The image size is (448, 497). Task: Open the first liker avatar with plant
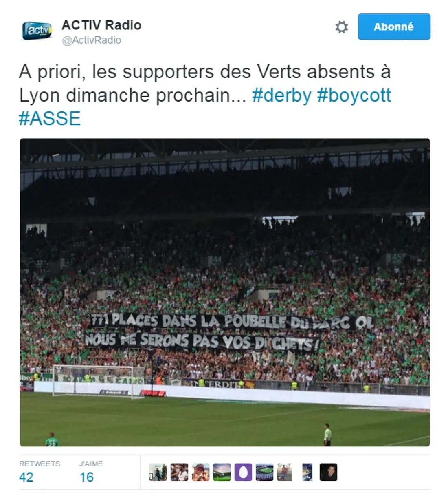click(x=158, y=472)
